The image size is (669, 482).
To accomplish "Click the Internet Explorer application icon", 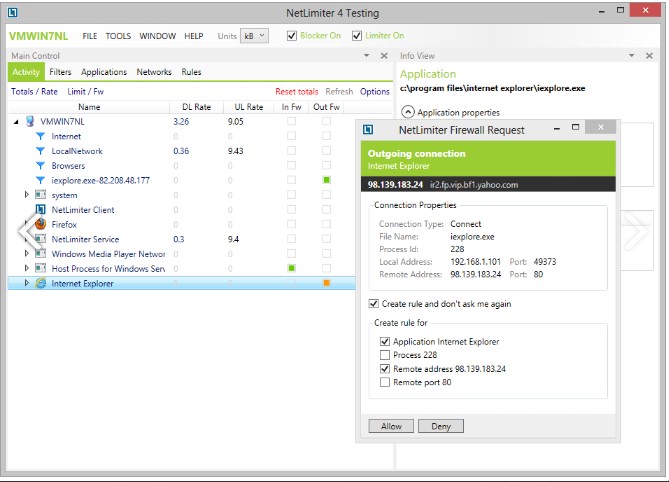I will click(x=41, y=283).
